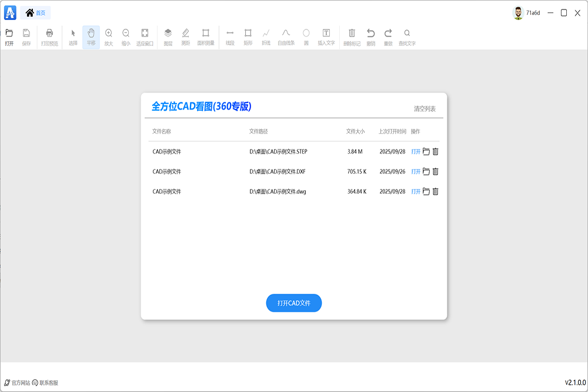The image size is (588, 392).
Task: Switch to the 首页 home tab
Action: click(x=35, y=12)
